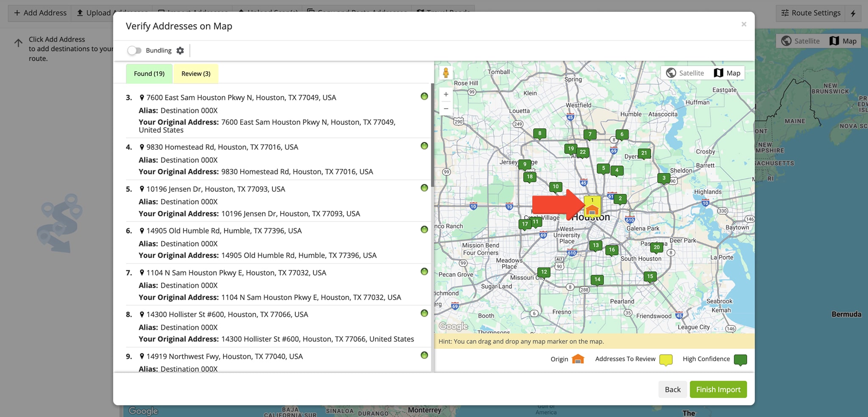Select green map marker 7
The width and height of the screenshot is (868, 417).
pos(590,135)
